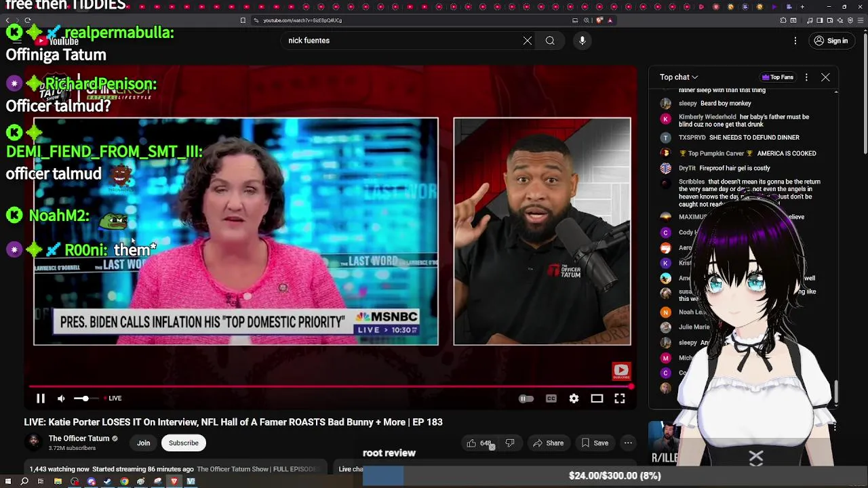
Task: Open the Top Fans leaderboard
Action: [x=777, y=77]
